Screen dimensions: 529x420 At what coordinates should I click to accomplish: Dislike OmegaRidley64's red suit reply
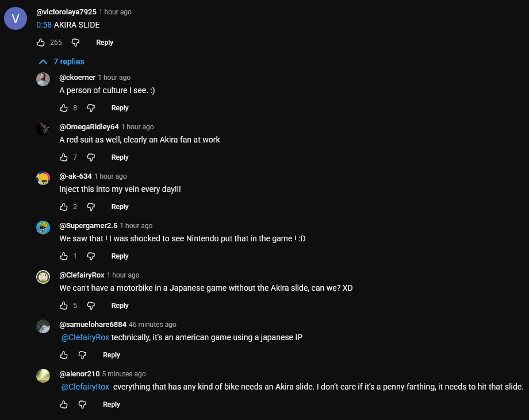[x=90, y=157]
